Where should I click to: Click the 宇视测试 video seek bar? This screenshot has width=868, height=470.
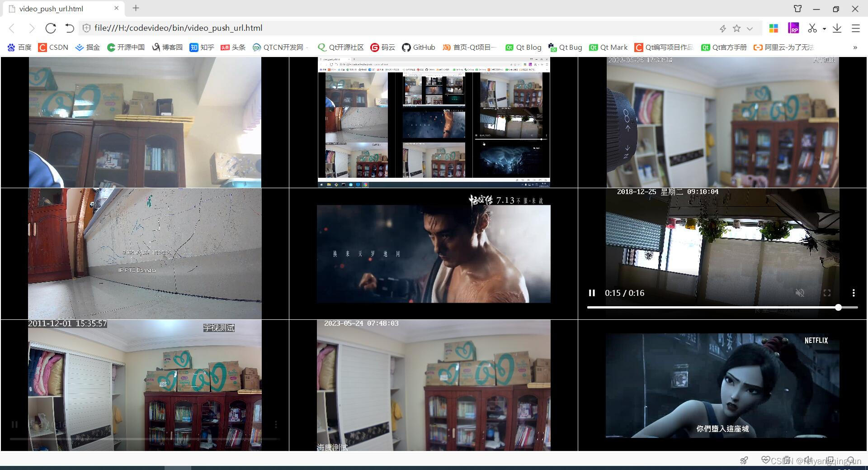point(145,439)
